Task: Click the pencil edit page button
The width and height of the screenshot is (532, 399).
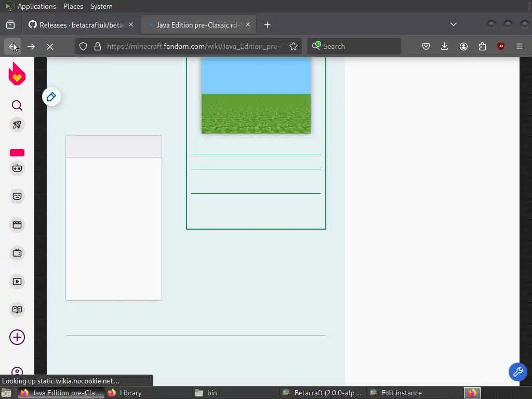Action: tap(51, 97)
